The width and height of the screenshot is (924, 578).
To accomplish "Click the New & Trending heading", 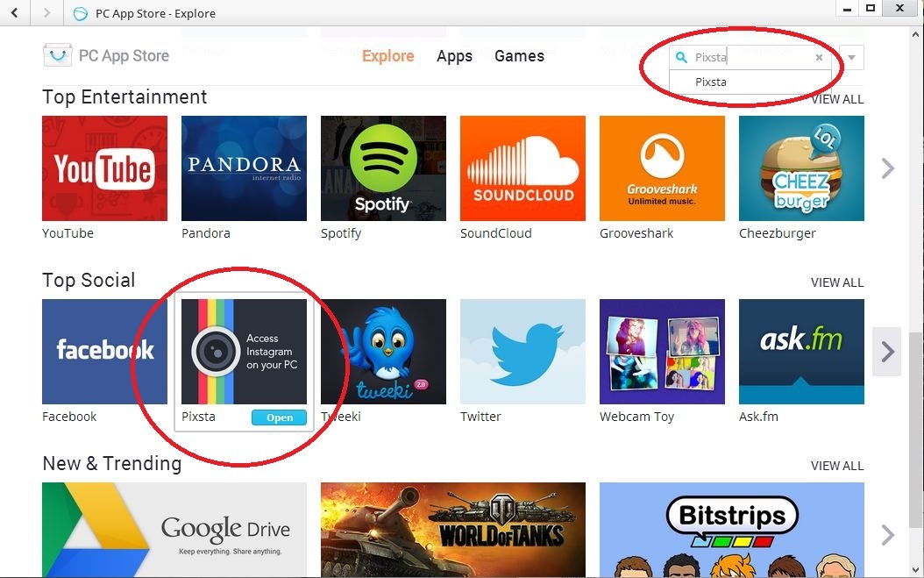I will coord(112,464).
